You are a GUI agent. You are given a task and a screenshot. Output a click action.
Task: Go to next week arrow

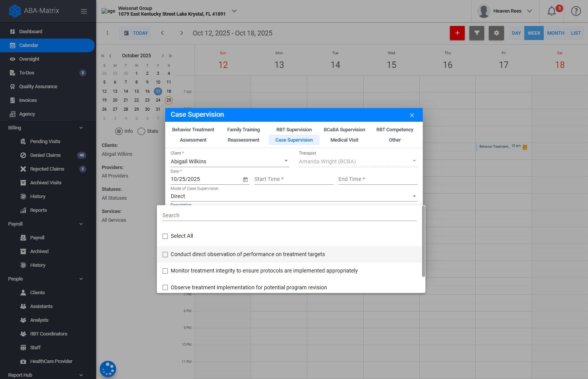tap(182, 33)
